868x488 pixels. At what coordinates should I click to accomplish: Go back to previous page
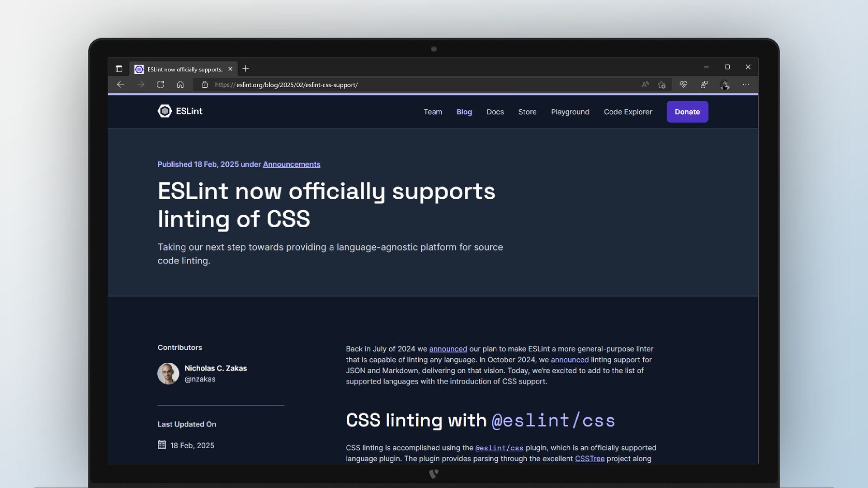coord(120,84)
